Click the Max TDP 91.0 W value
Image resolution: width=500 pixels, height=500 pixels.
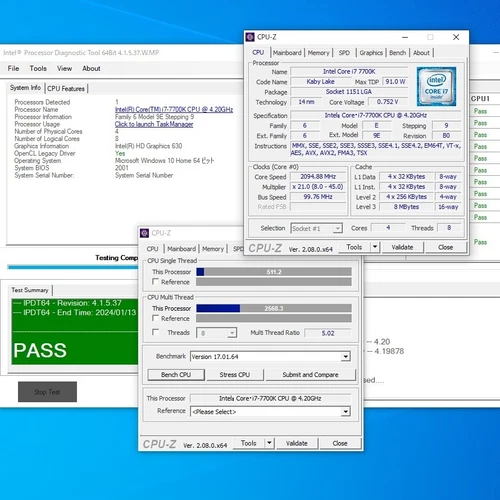pos(395,82)
